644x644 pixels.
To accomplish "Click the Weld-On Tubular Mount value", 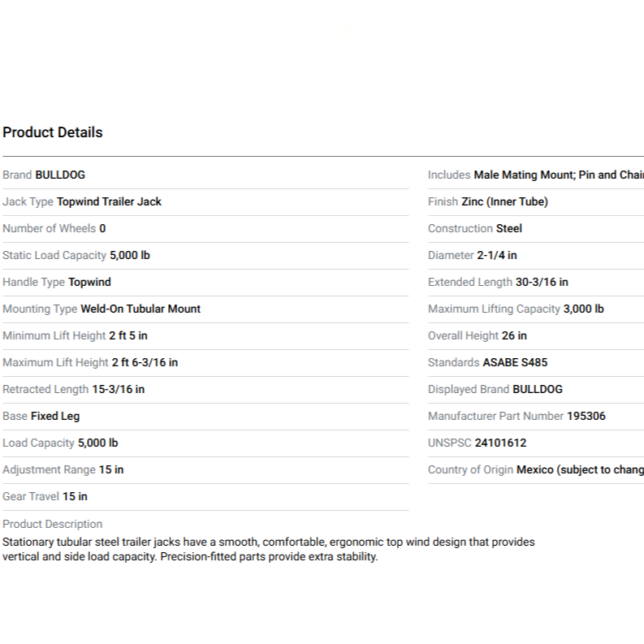I will (140, 309).
